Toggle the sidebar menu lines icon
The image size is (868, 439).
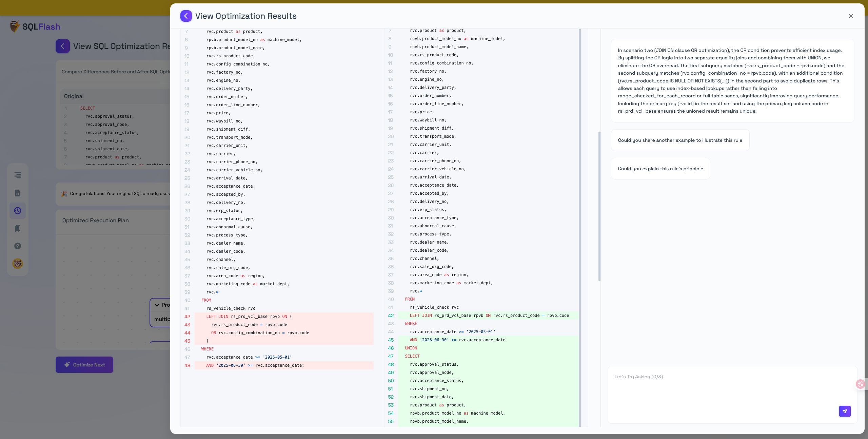point(18,175)
